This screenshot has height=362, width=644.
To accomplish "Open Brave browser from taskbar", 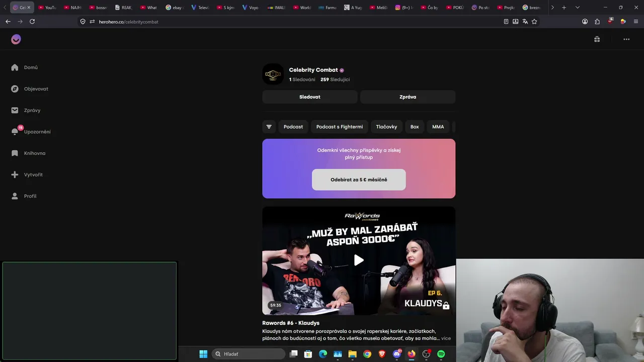I will (x=382, y=354).
